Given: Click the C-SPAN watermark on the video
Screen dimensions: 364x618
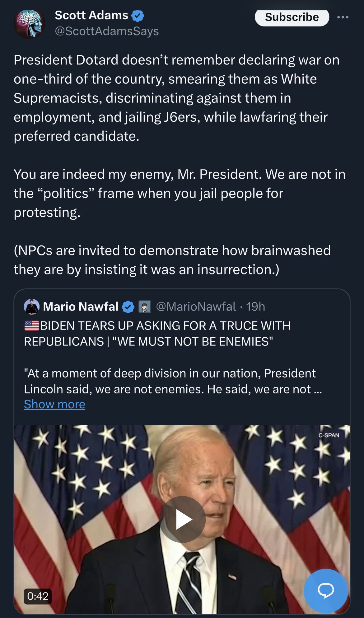Looking at the screenshot, I should click(x=329, y=435).
